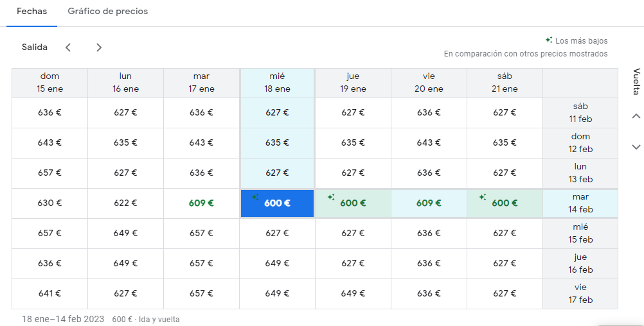Click the Los más bajos legend label
Viewport: 644px width, 326px height.
(581, 41)
